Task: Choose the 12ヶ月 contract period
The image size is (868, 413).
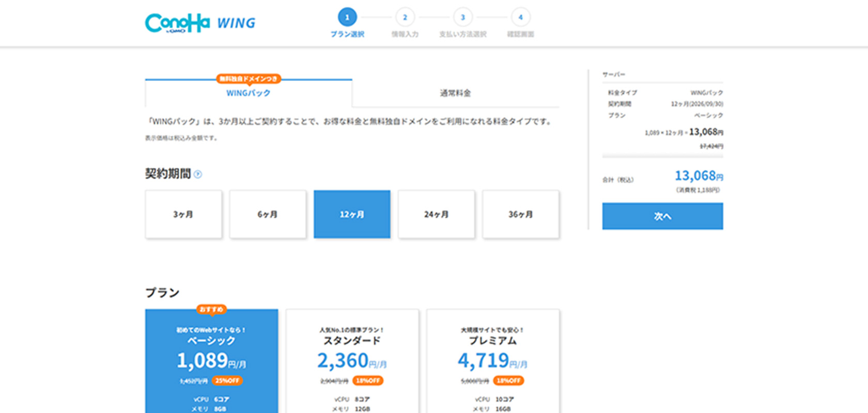Action: click(x=352, y=214)
